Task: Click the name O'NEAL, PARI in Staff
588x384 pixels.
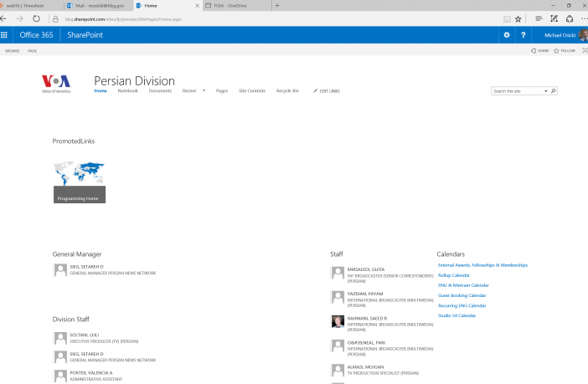Action: [366, 342]
